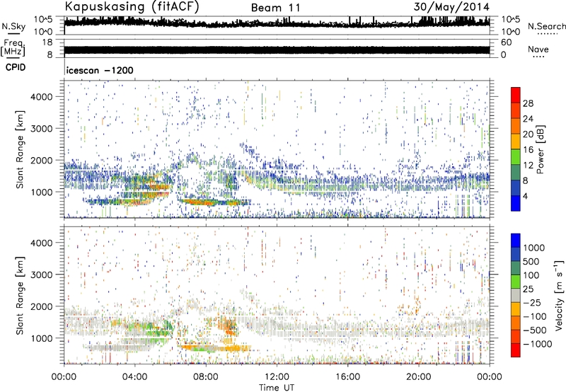Click the Freq. [MHz] label
The width and height of the screenshot is (566, 392).
pos(13,48)
